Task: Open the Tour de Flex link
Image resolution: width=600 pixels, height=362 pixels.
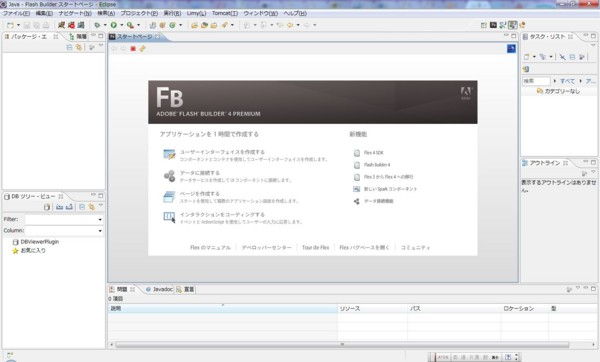Action: [x=315, y=248]
